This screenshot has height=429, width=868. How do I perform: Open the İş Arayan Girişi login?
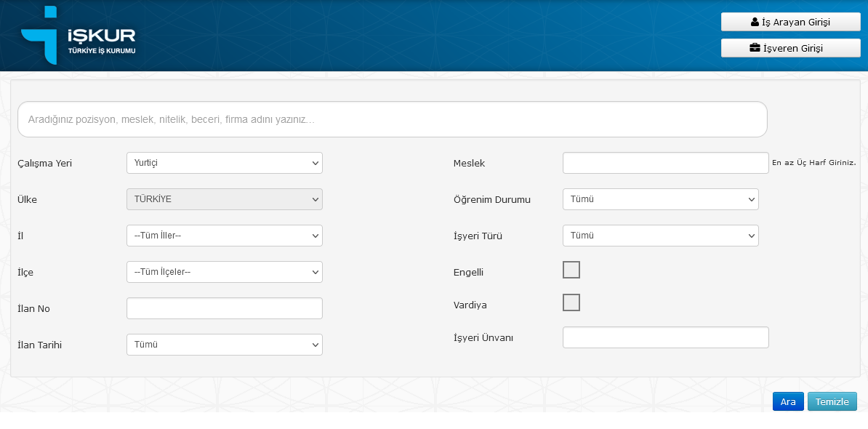[790, 22]
